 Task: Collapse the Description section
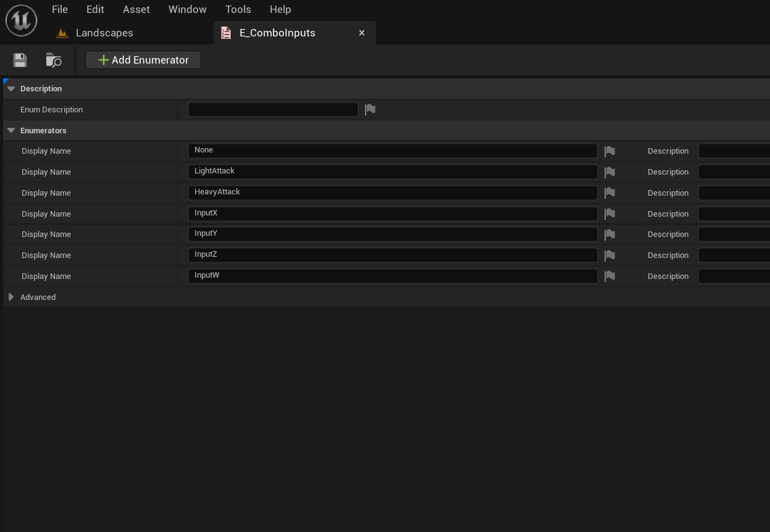(11, 89)
